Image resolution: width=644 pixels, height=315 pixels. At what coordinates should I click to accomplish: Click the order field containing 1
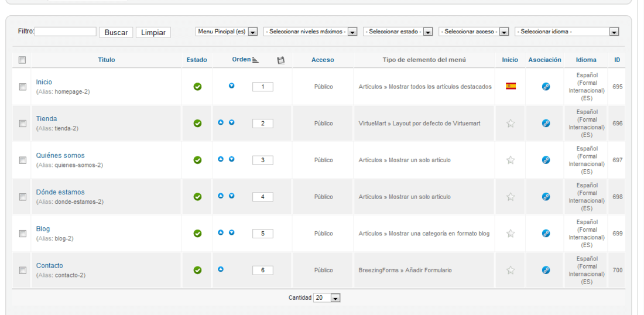[x=262, y=87]
